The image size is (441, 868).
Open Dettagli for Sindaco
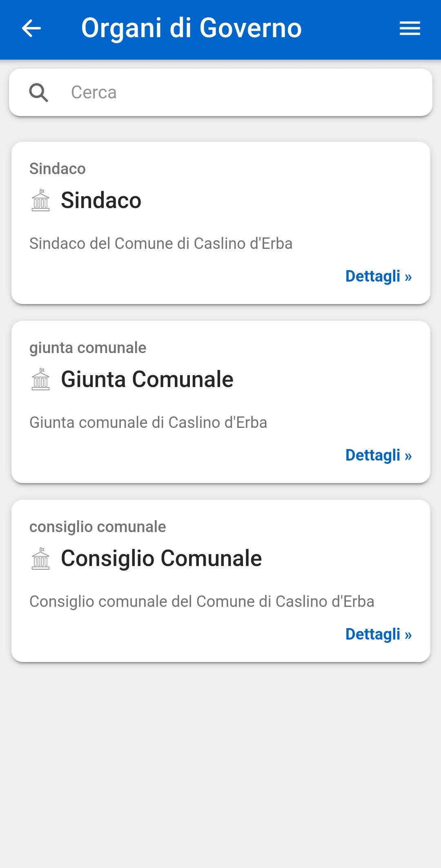click(x=379, y=276)
